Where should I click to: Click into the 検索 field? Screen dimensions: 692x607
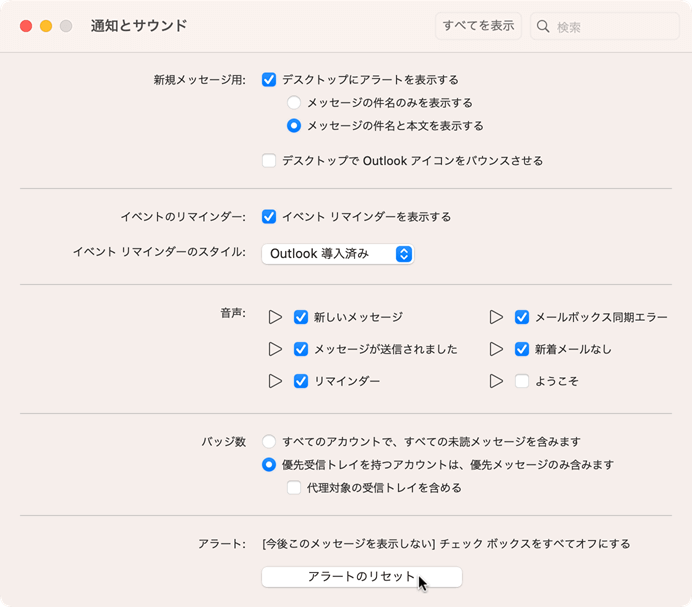[610, 27]
